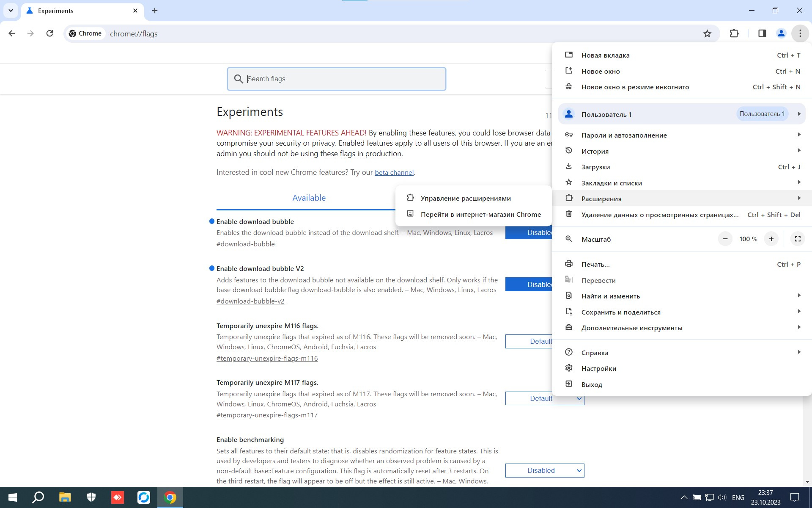Expand Пароли и автозаполнение submenu
812x508 pixels.
pos(682,135)
